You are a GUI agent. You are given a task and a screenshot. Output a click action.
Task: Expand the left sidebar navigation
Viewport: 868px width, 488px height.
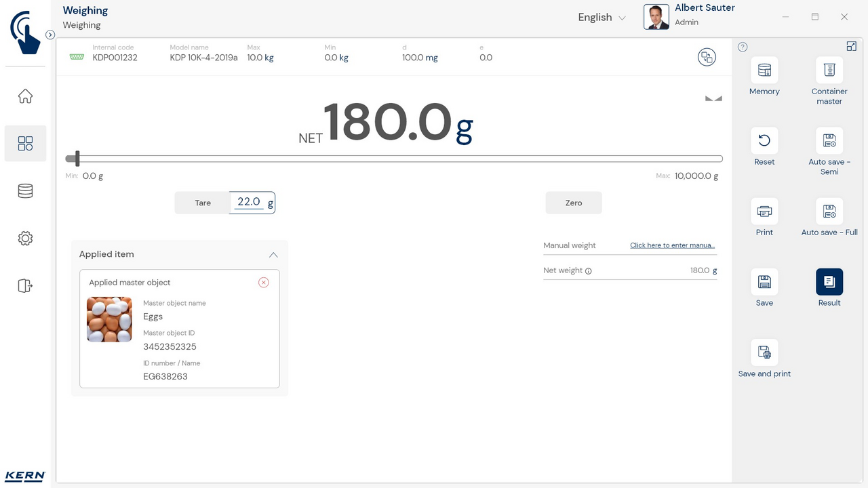click(50, 35)
